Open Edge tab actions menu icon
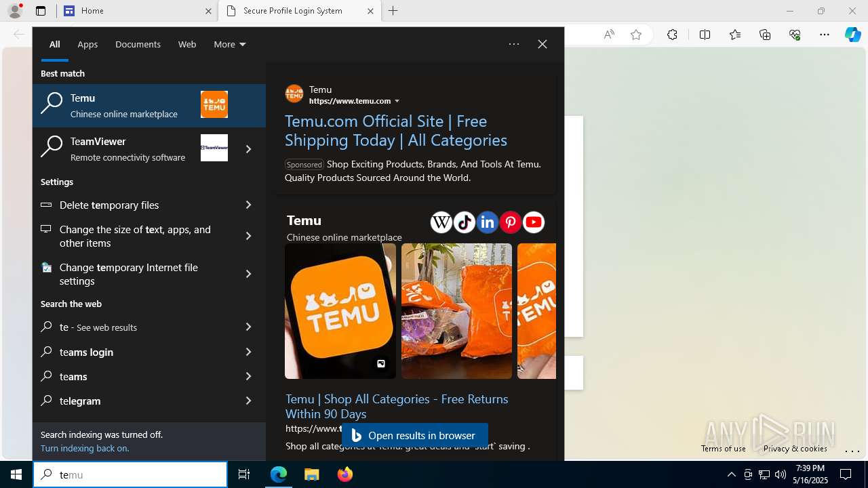This screenshot has height=488, width=868. coord(41,11)
